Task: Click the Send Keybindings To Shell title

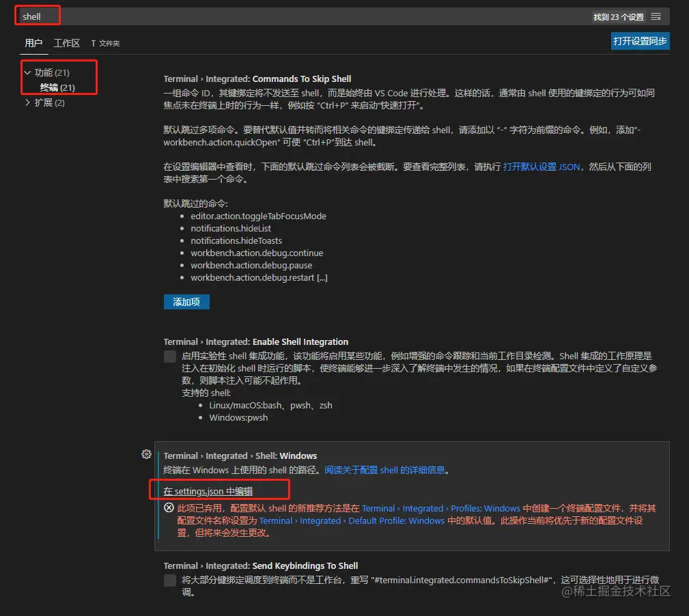Action: (x=261, y=566)
